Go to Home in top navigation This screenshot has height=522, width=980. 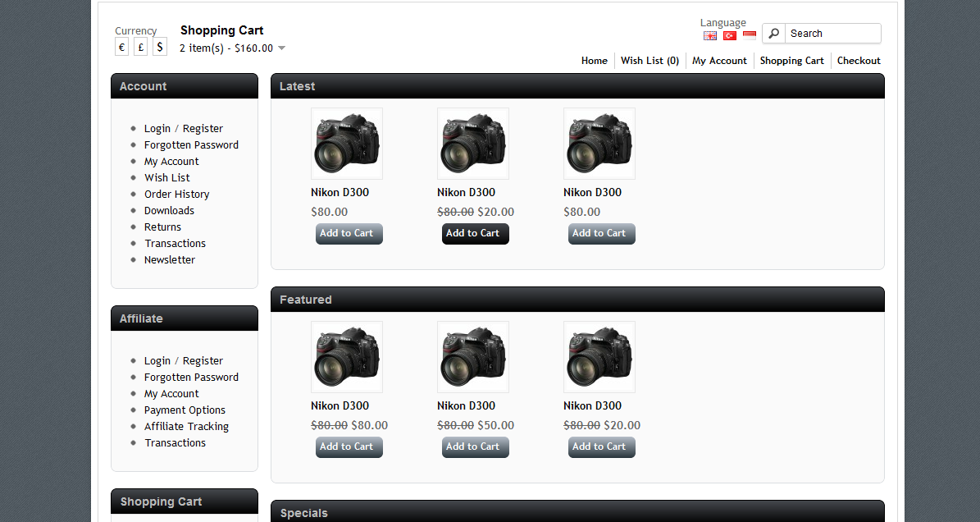click(595, 61)
